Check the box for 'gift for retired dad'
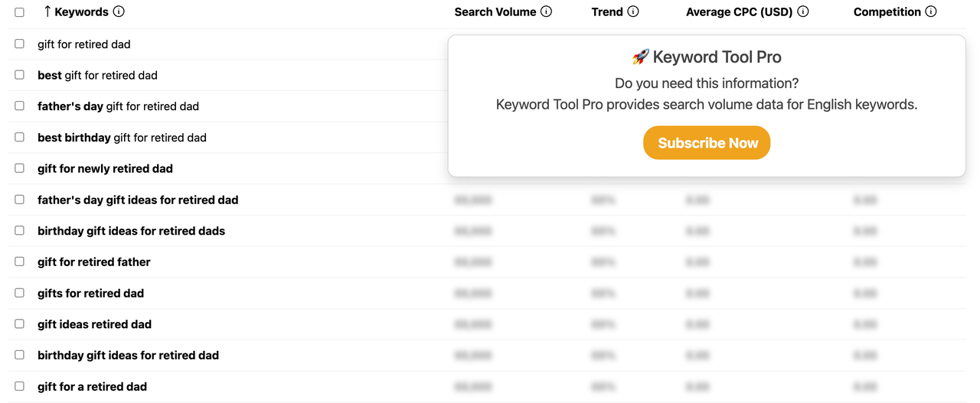Viewport: 980px width, 403px height. [x=20, y=44]
